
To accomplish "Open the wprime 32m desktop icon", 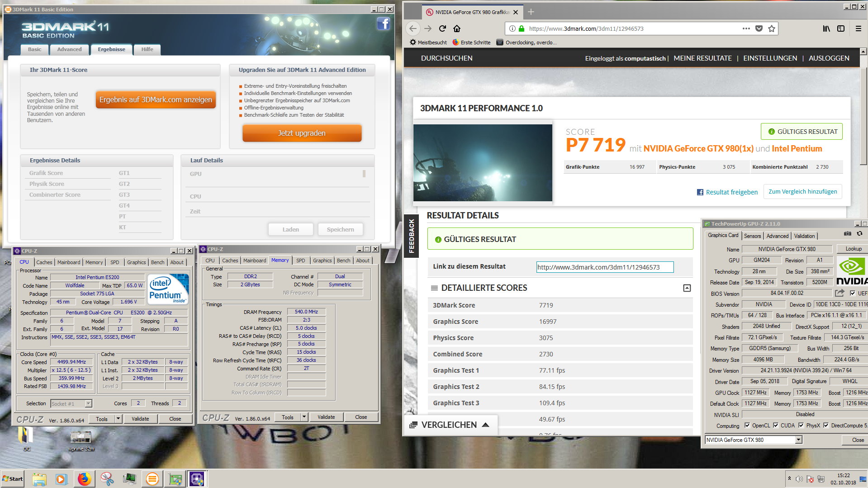I will [81, 441].
